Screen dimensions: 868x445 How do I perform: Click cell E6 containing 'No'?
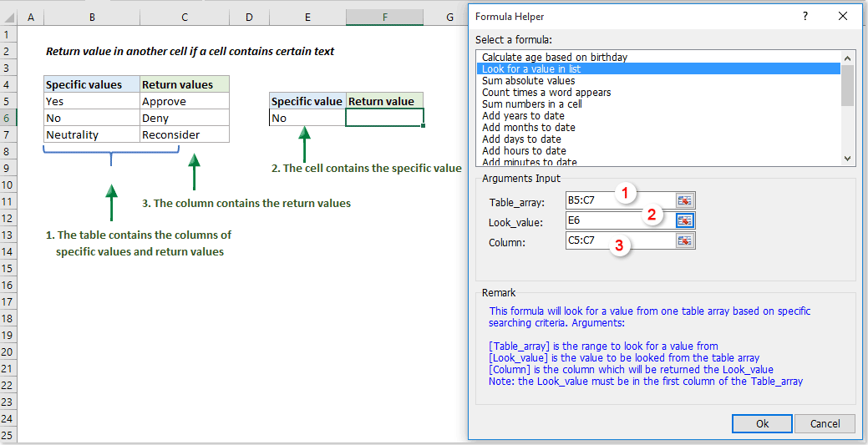pyautogui.click(x=307, y=118)
